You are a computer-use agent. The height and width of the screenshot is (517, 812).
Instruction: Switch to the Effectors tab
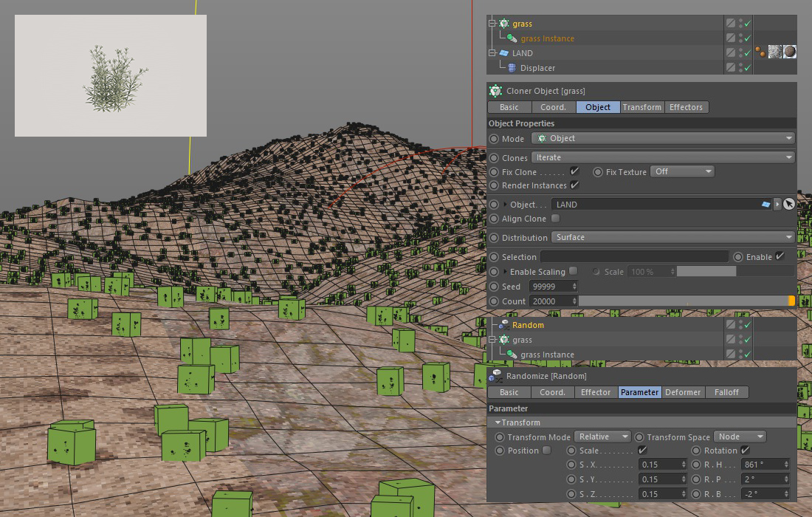(686, 107)
